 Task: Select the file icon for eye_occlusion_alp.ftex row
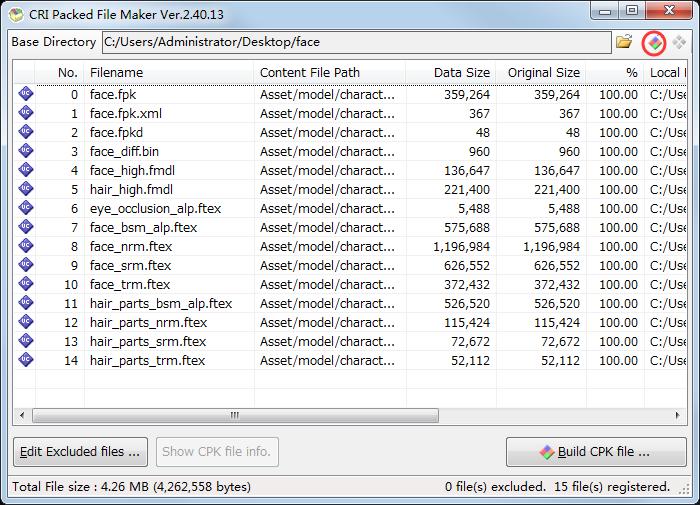pos(26,208)
